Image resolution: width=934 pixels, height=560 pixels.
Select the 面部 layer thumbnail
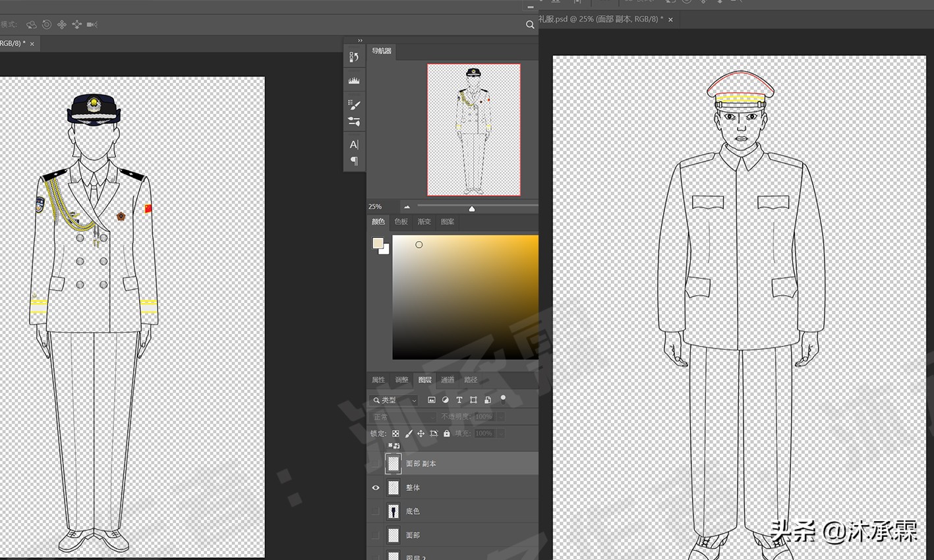pyautogui.click(x=394, y=535)
